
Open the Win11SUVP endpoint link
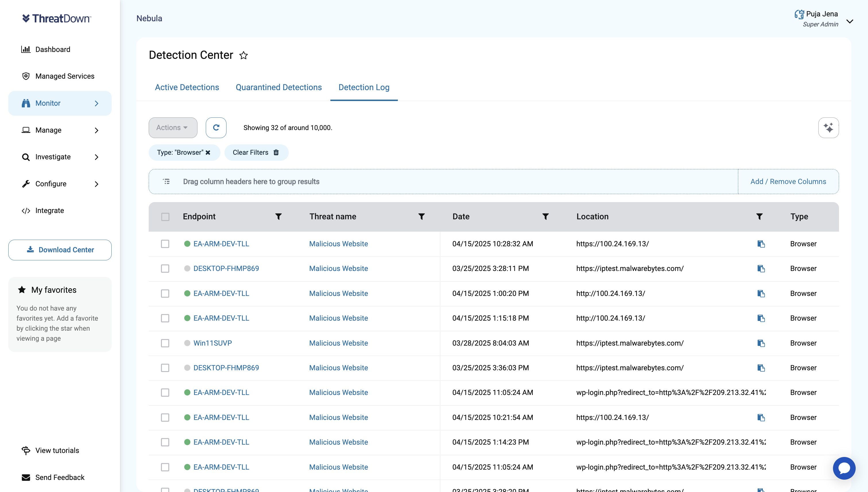(212, 343)
